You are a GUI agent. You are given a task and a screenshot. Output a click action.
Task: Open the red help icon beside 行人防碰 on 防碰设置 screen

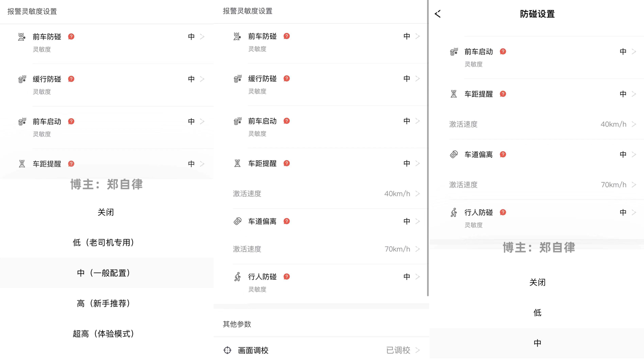click(503, 213)
